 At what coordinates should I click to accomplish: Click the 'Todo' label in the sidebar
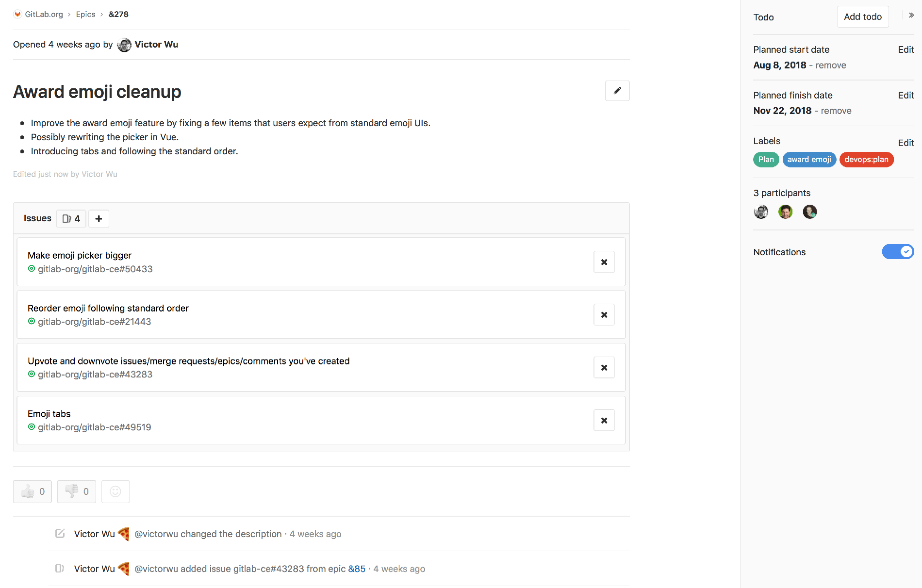coord(763,17)
